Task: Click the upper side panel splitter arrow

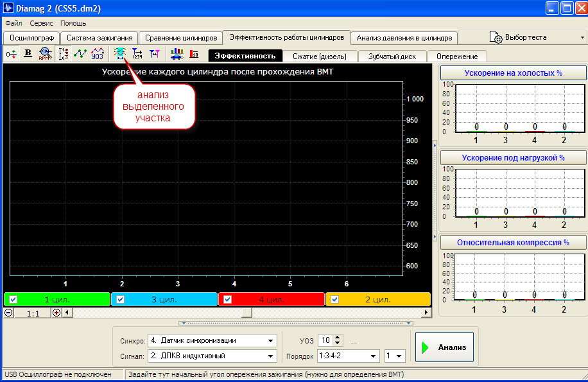Action: pyautogui.click(x=435, y=146)
